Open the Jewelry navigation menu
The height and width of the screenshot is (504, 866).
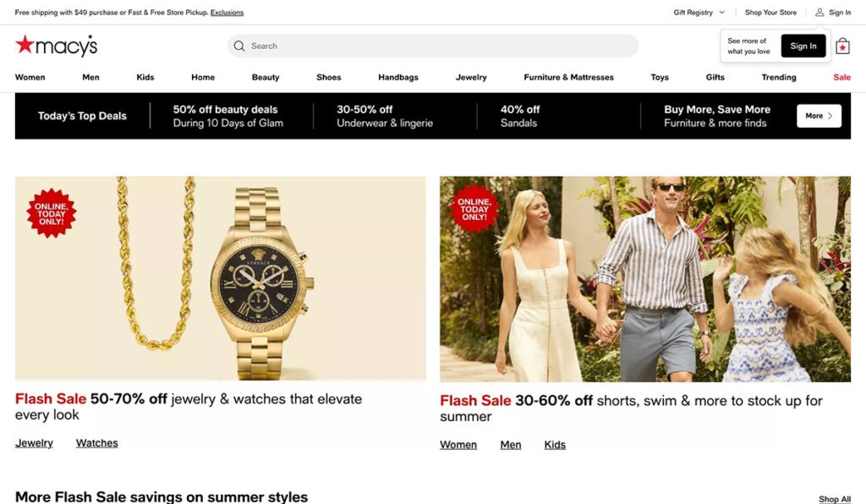(x=471, y=77)
